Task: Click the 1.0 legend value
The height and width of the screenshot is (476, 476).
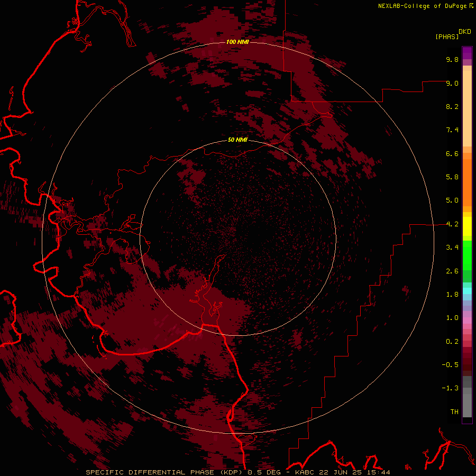Action: pos(452,318)
